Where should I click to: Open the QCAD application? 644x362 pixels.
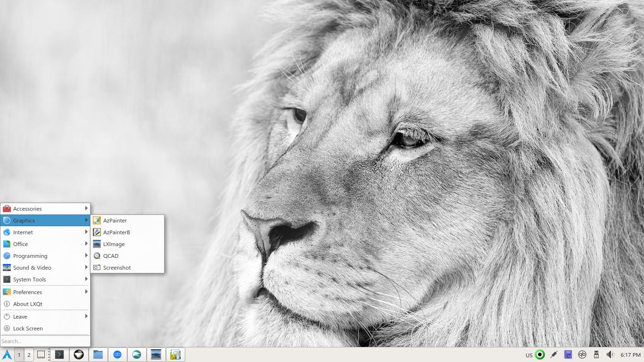pyautogui.click(x=127, y=256)
